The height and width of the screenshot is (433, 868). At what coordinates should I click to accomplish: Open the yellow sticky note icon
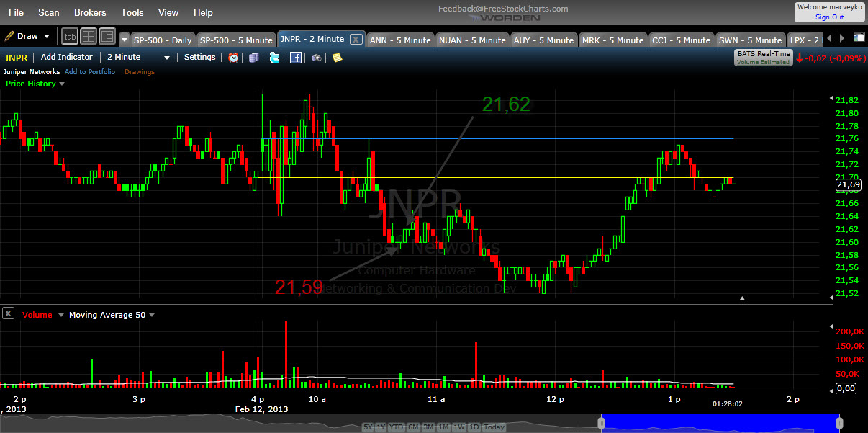pyautogui.click(x=337, y=58)
